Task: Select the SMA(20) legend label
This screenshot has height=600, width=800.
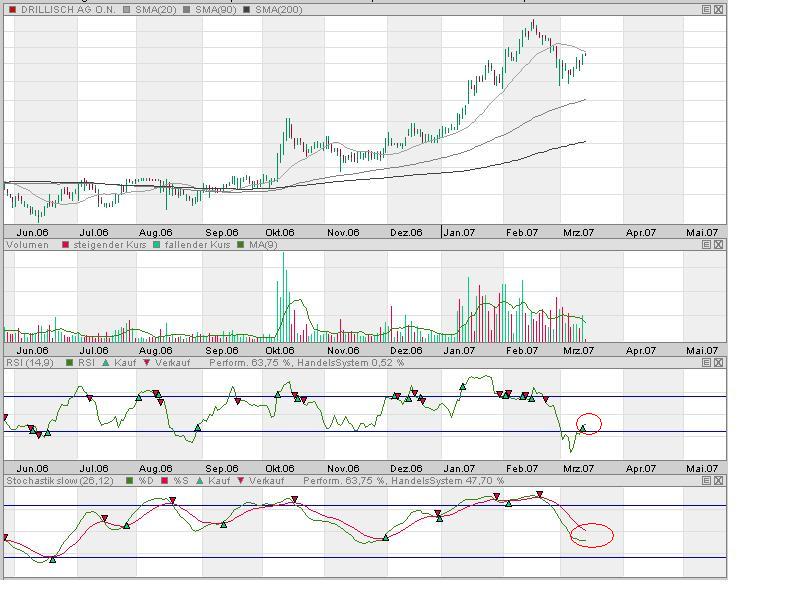Action: pyautogui.click(x=156, y=10)
